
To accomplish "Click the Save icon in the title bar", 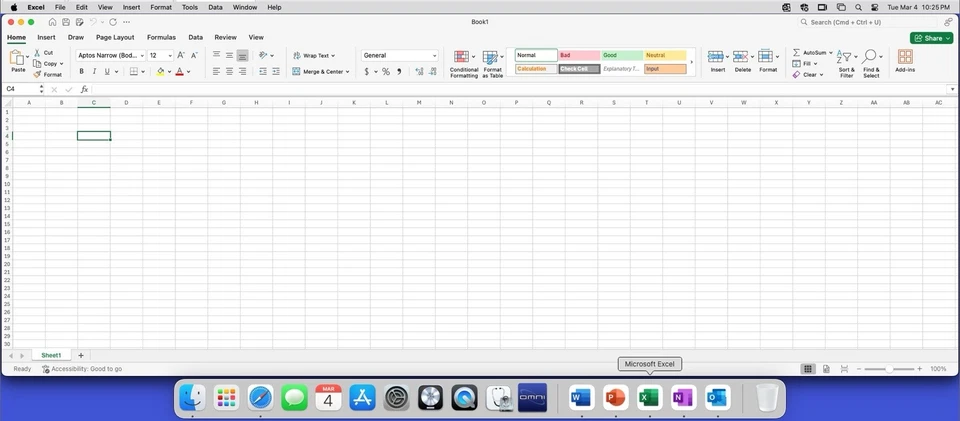I will [x=66, y=22].
